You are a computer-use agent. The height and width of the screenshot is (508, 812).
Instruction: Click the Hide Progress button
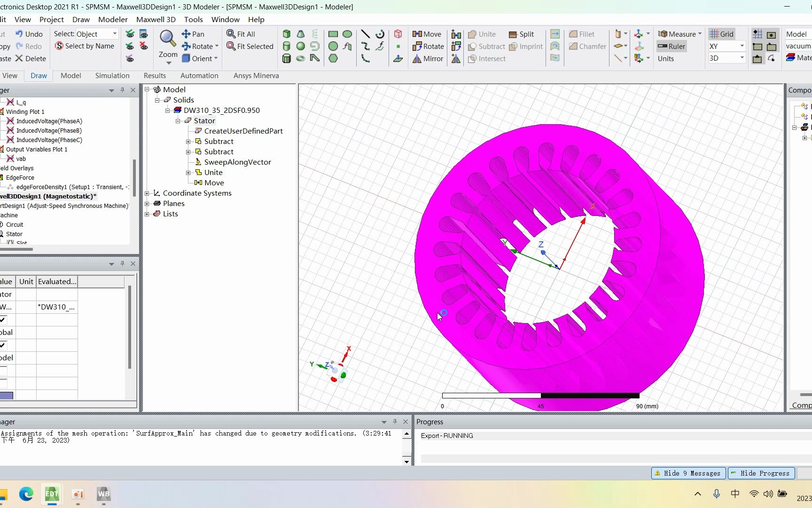(761, 473)
